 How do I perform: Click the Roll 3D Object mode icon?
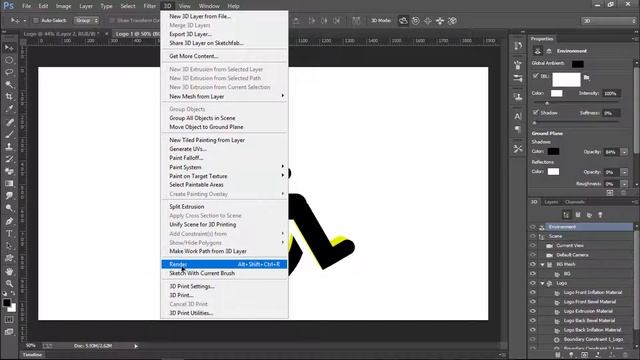coord(416,21)
